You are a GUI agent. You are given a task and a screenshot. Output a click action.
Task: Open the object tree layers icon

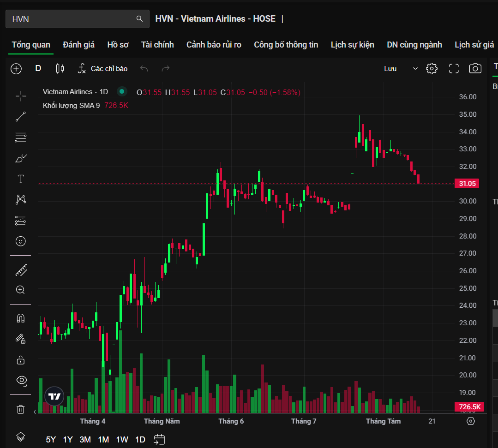[x=21, y=437]
